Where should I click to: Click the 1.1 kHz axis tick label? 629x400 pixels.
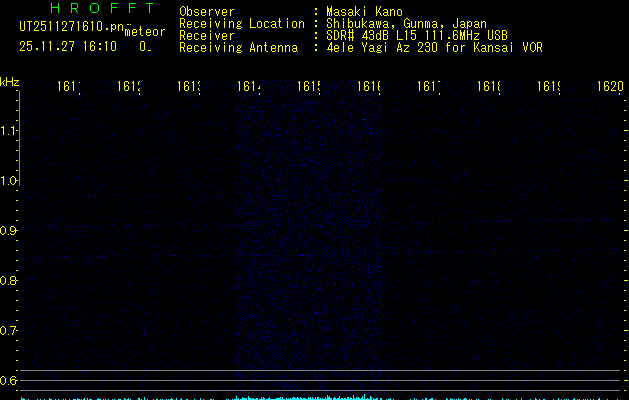pyautogui.click(x=8, y=131)
